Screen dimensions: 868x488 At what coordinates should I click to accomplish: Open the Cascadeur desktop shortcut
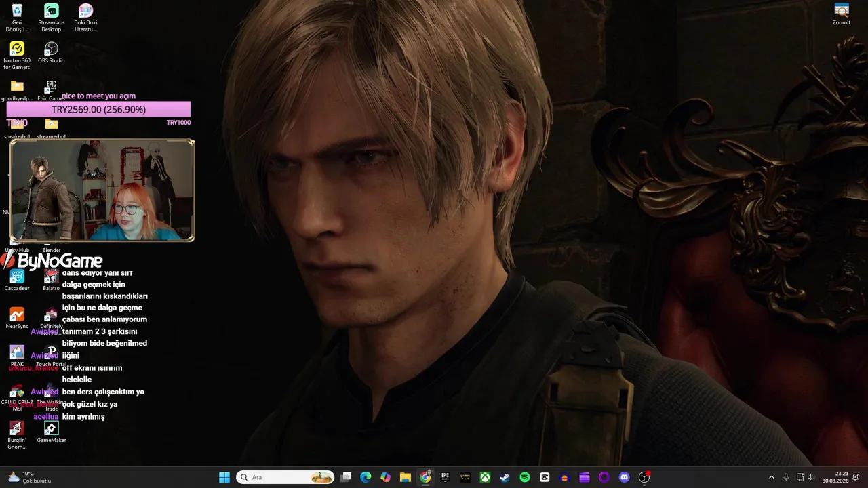pyautogui.click(x=17, y=280)
